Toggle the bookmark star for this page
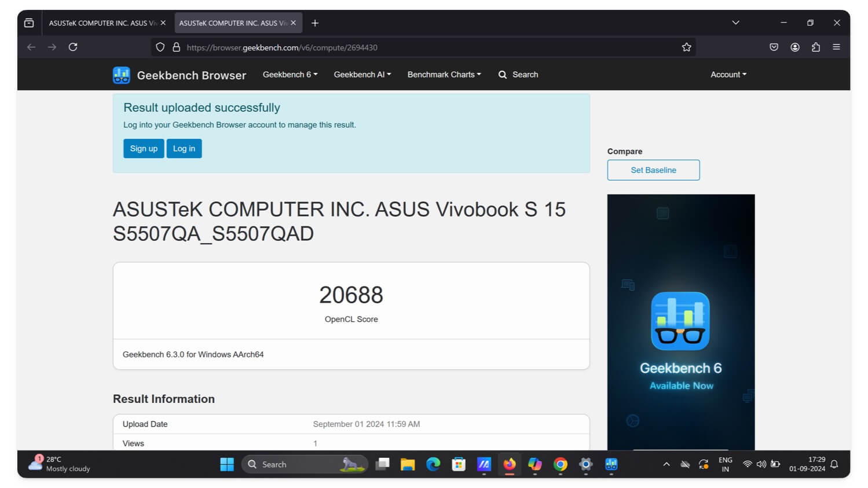The image size is (868, 488). click(x=686, y=47)
